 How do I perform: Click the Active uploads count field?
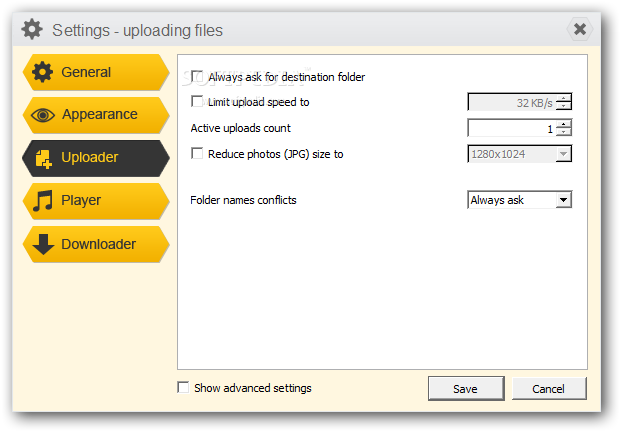[511, 128]
